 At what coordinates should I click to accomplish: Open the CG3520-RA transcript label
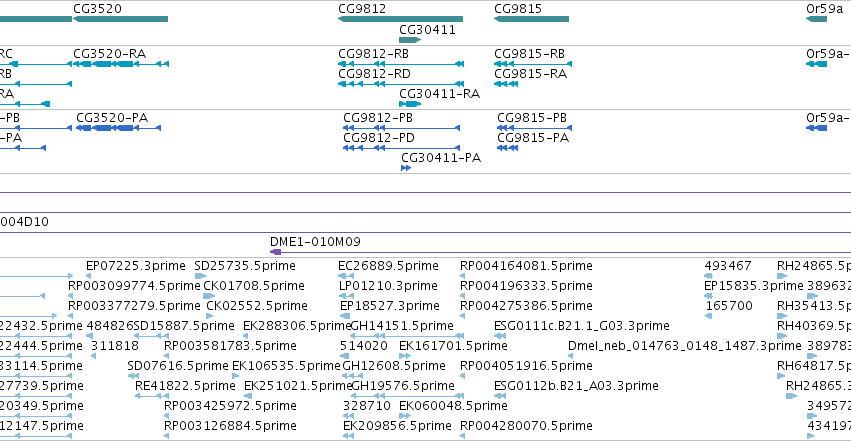[110, 54]
